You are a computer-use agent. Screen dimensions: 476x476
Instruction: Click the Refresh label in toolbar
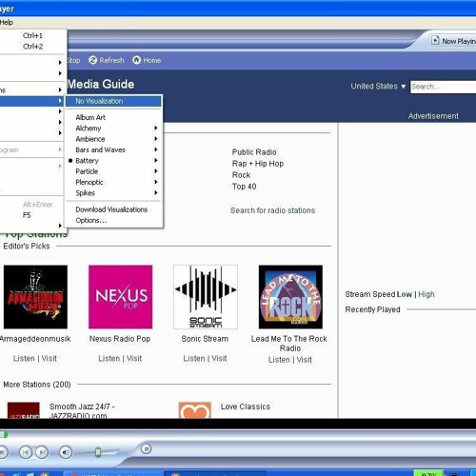pos(111,60)
